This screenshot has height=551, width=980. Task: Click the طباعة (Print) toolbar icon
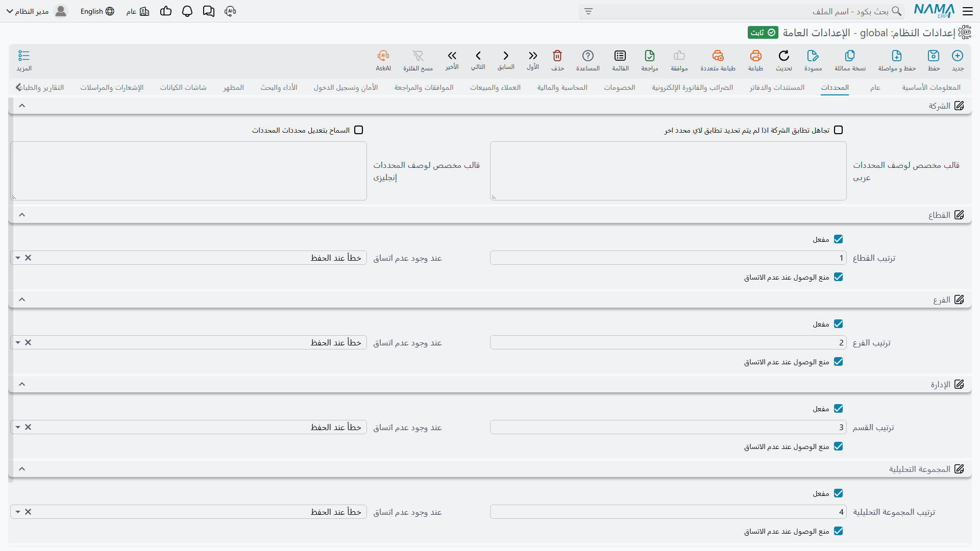(755, 56)
